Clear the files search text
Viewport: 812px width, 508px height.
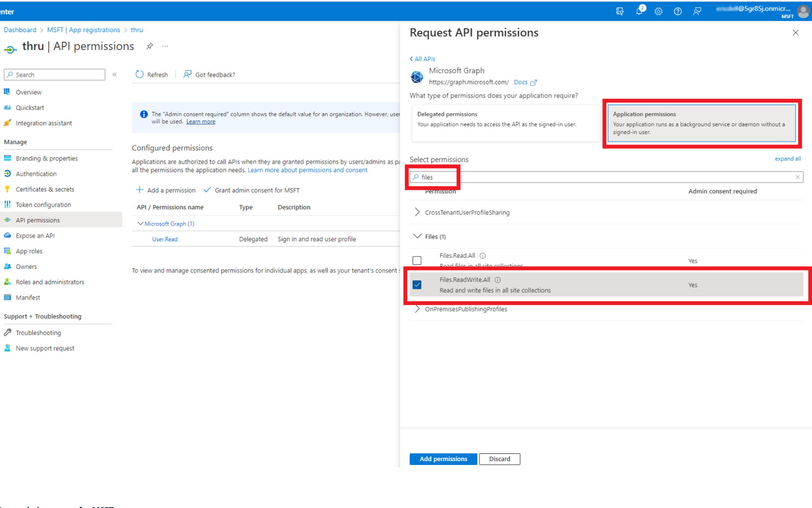[797, 177]
